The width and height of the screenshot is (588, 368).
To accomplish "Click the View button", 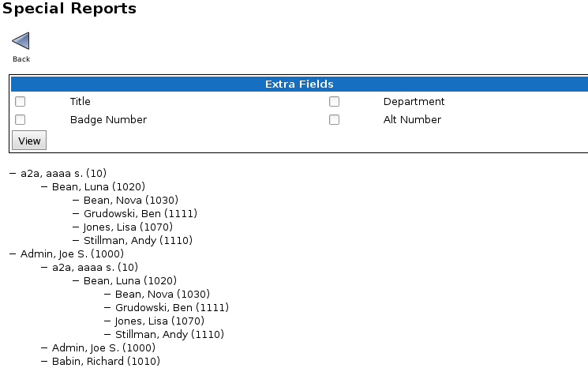I will tap(29, 141).
